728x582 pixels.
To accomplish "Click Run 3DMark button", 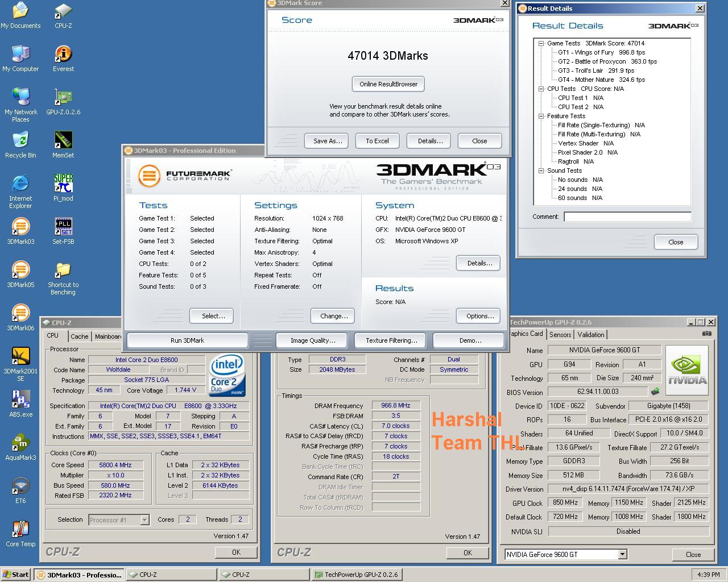I will 187,340.
